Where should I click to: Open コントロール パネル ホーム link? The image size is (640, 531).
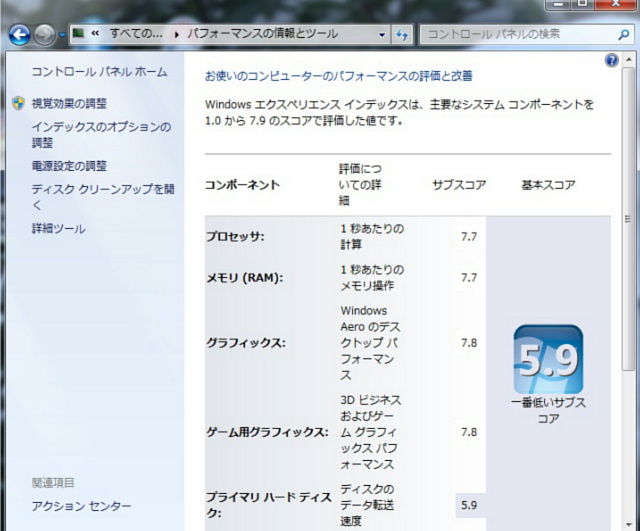coord(100,72)
